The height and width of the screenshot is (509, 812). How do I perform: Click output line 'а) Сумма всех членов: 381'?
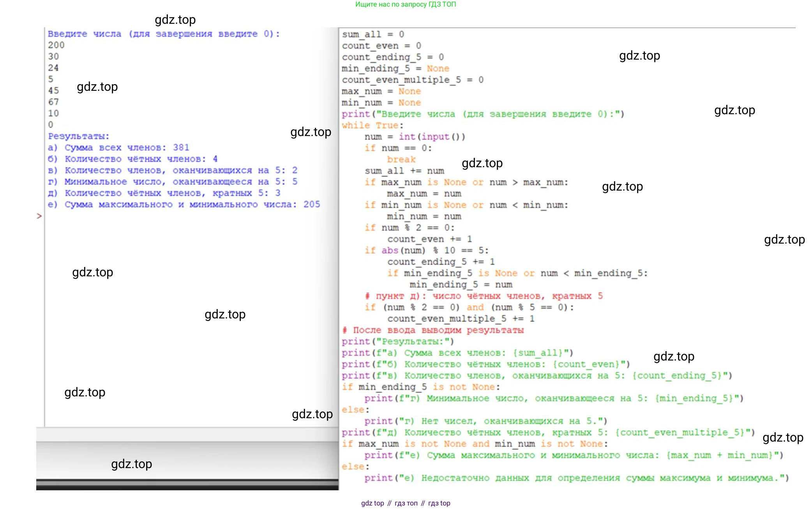118,148
